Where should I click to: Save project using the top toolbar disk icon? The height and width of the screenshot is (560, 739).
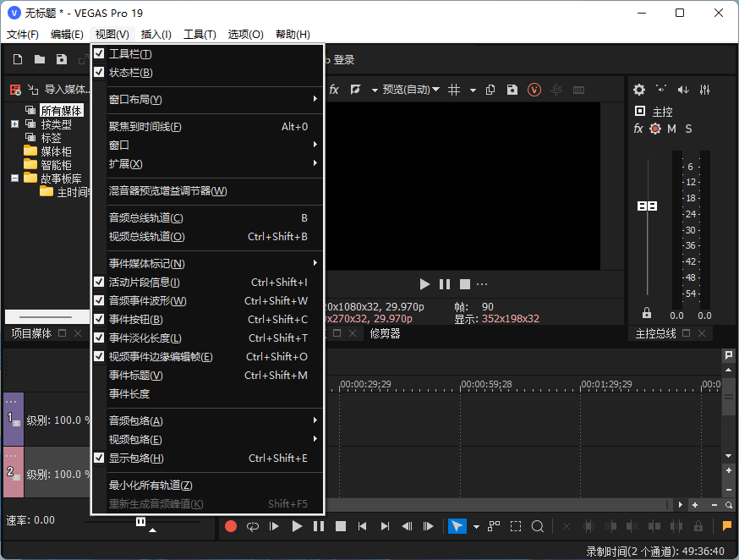(x=62, y=59)
